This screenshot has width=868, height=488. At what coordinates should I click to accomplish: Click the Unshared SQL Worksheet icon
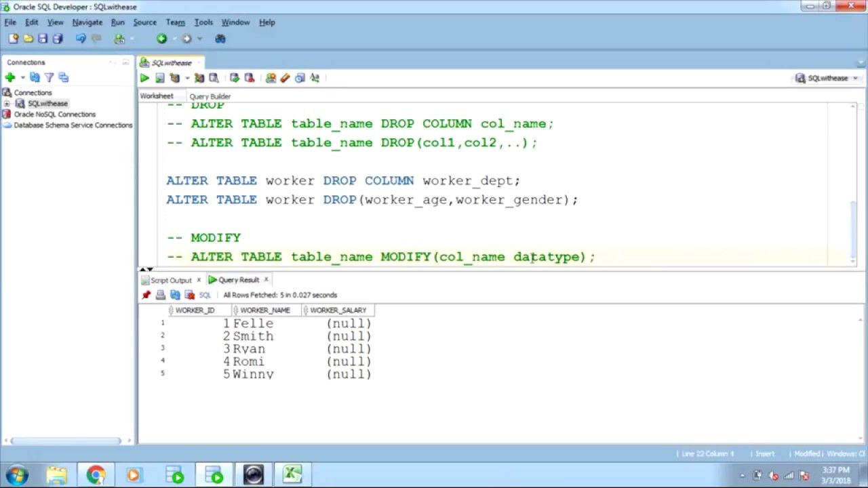click(271, 78)
